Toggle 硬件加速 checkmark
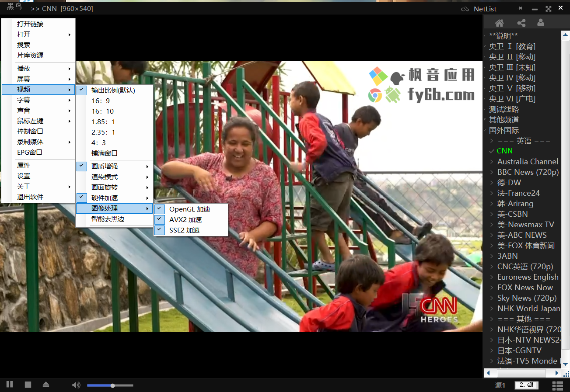This screenshot has height=392, width=570. pyautogui.click(x=82, y=198)
